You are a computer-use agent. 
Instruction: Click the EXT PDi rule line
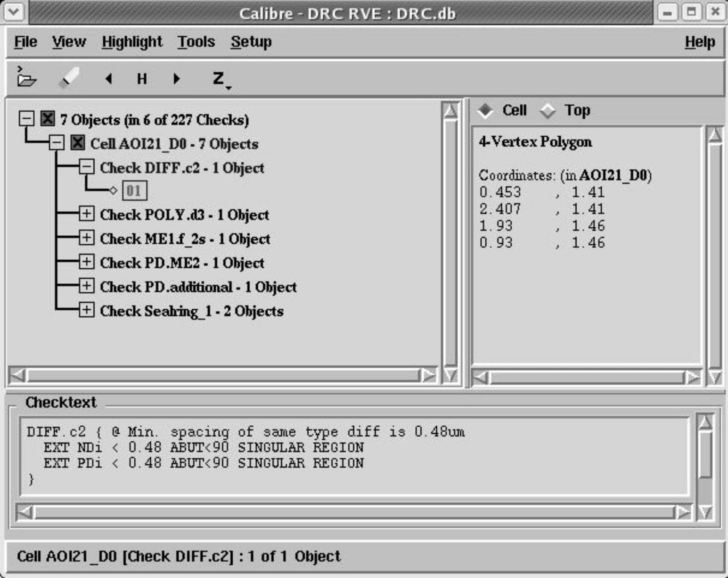click(204, 463)
